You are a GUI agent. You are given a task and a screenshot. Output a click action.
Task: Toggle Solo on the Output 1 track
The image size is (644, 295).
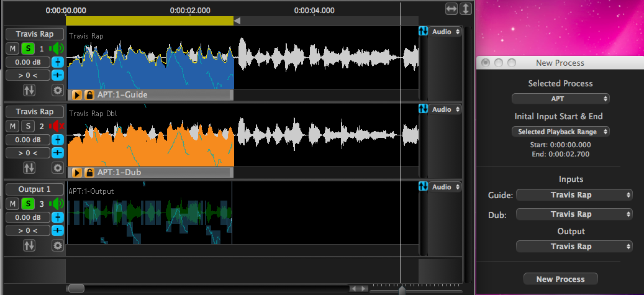point(28,204)
